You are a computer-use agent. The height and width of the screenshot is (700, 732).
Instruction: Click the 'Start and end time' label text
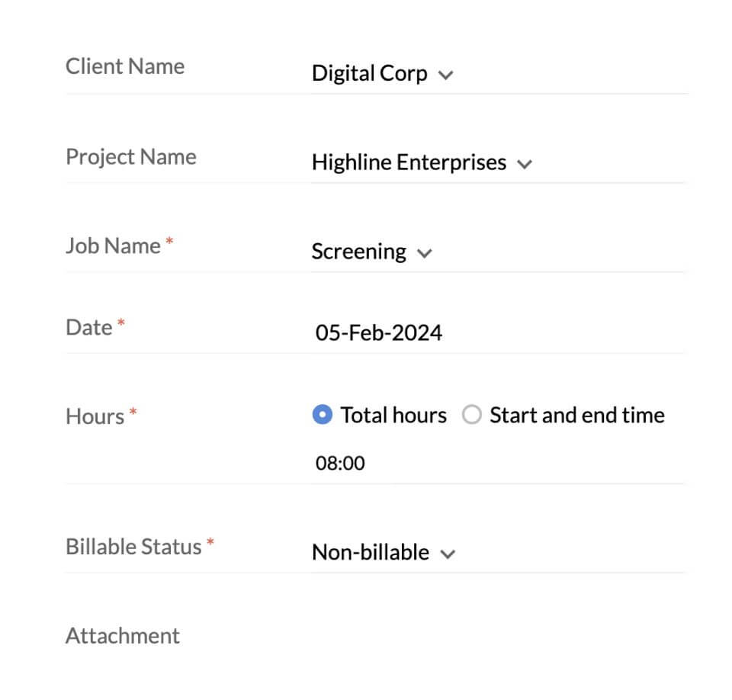[576, 416]
